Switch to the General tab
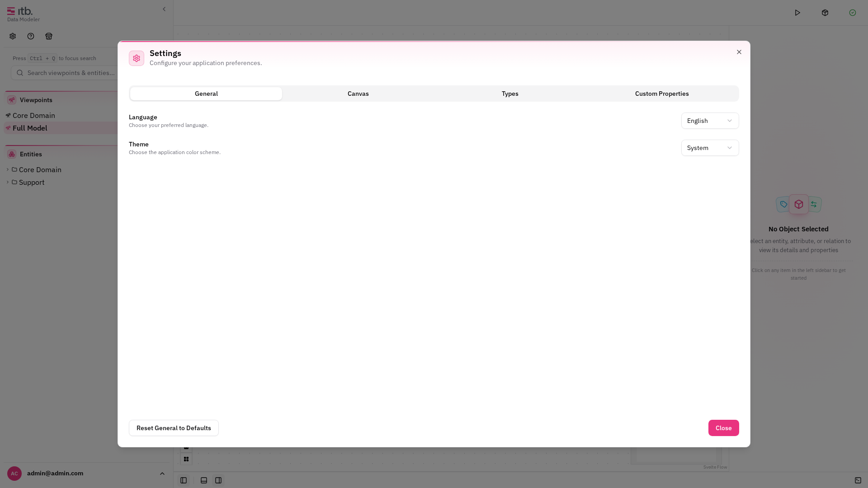 coord(206,94)
